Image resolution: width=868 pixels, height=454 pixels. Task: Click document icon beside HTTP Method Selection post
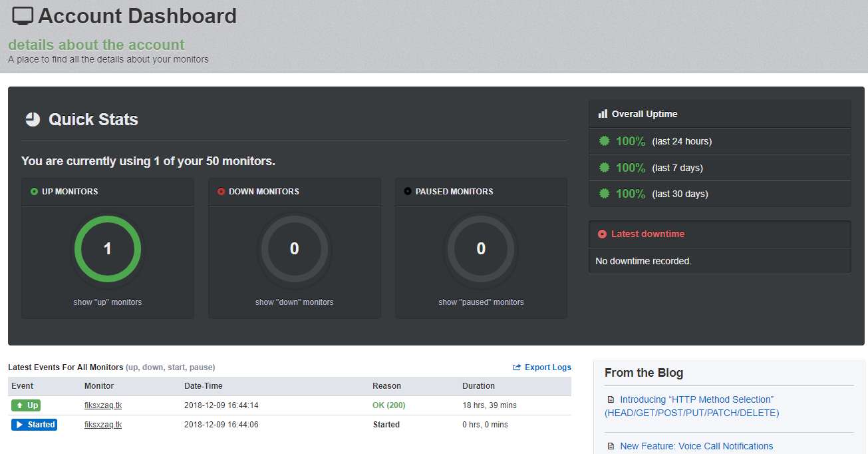611,400
